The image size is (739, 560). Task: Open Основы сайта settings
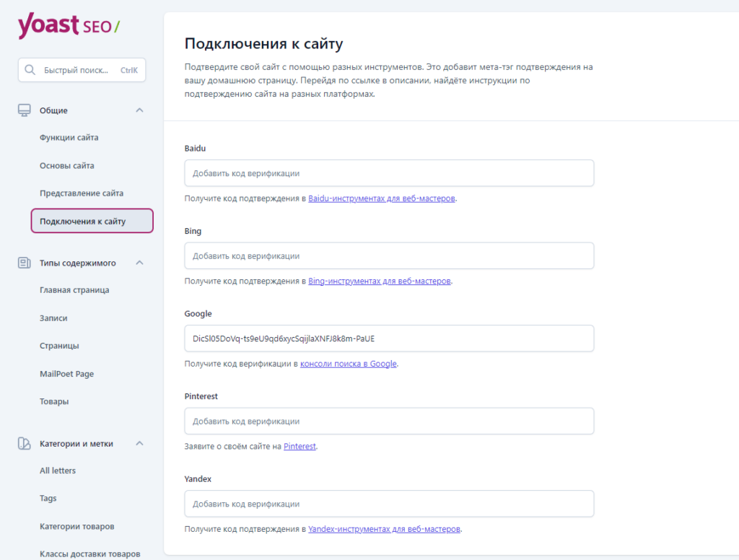67,165
